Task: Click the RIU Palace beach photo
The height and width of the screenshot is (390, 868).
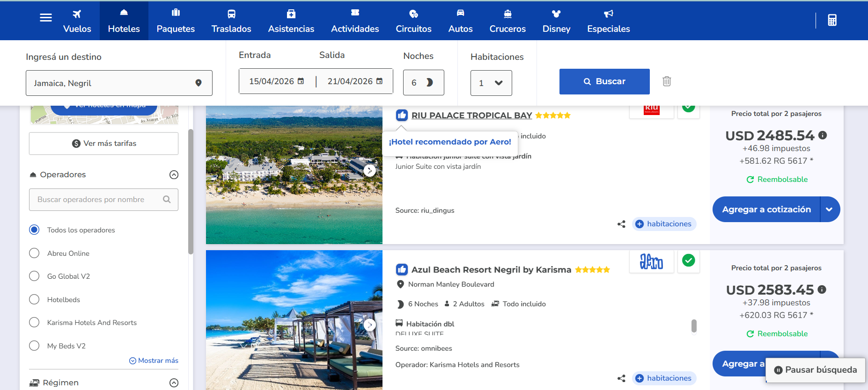Action: (294, 175)
